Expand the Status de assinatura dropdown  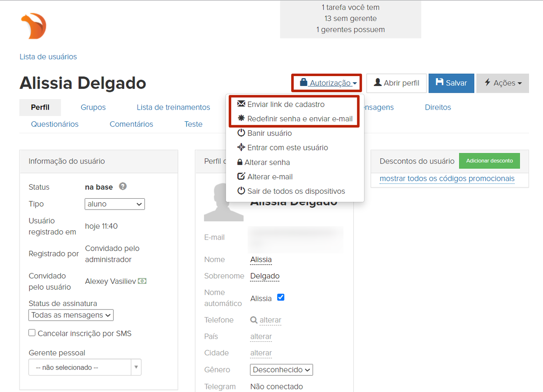click(x=71, y=315)
